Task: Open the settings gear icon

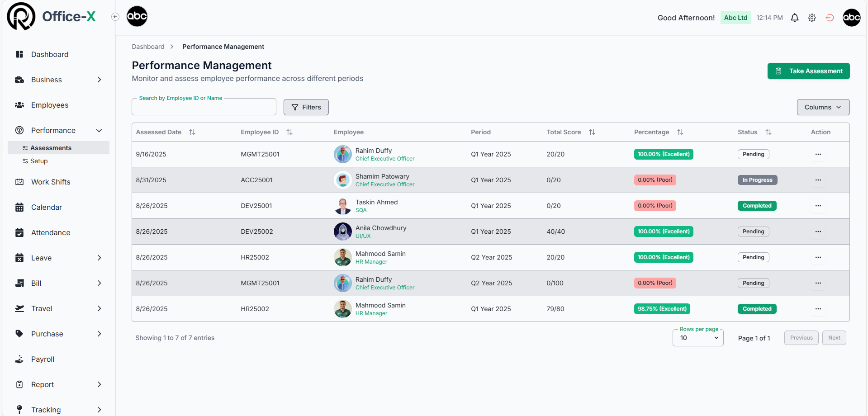Action: click(812, 18)
